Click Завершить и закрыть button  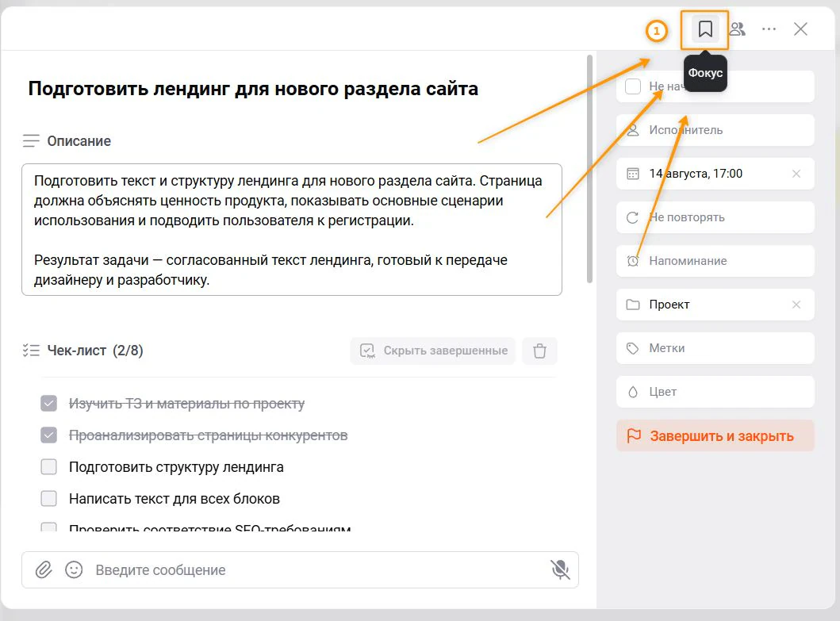(x=715, y=435)
